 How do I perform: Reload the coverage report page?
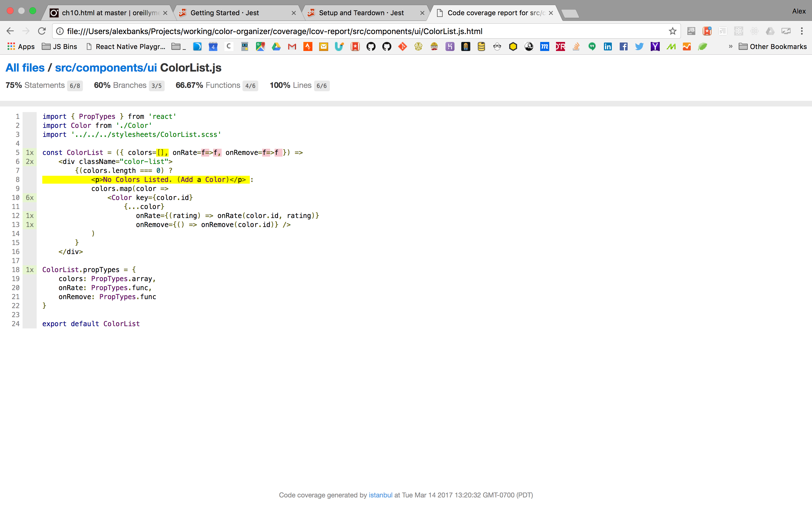click(42, 31)
